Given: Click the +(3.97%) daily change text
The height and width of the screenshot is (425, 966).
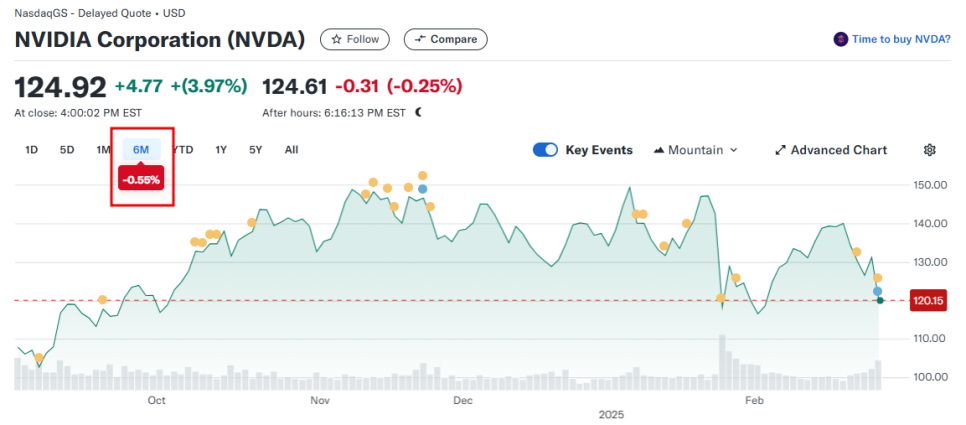Looking at the screenshot, I should [209, 87].
